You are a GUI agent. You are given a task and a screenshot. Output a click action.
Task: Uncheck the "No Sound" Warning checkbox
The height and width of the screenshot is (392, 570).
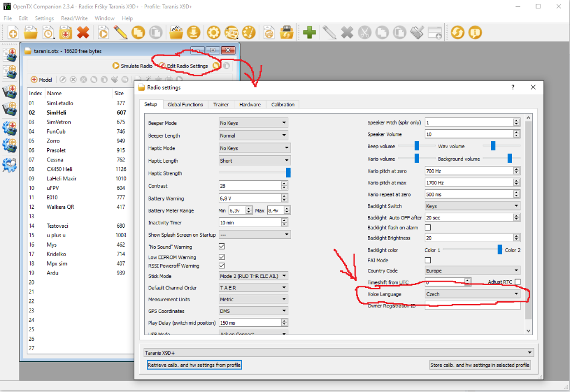coord(222,247)
